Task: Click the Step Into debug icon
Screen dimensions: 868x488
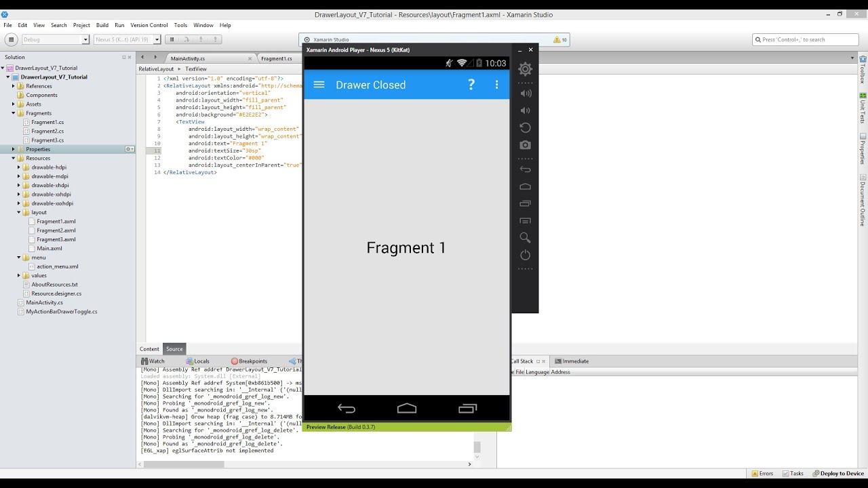Action: (201, 40)
